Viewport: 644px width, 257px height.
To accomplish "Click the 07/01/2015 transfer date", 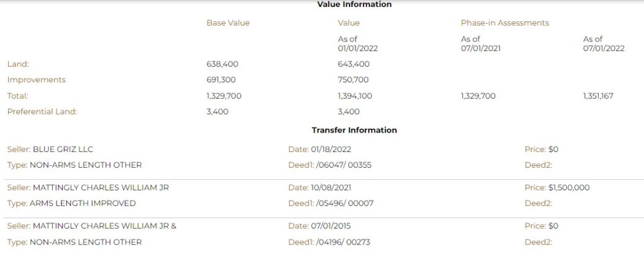I will [331, 226].
